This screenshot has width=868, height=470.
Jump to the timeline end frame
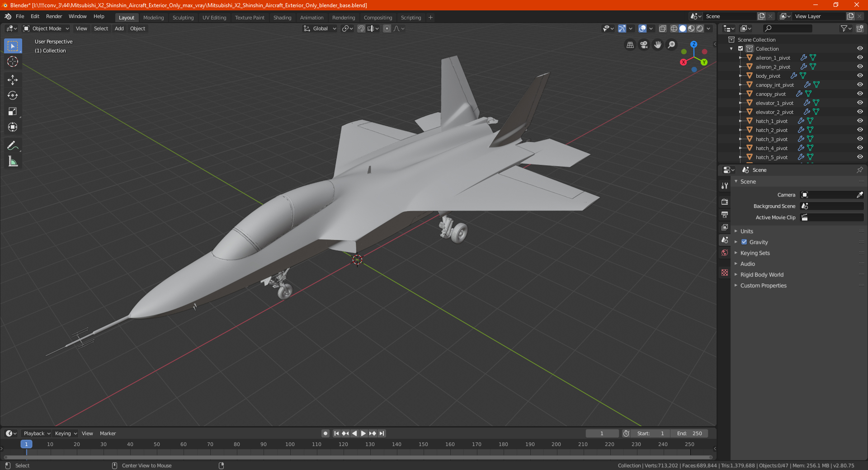382,433
